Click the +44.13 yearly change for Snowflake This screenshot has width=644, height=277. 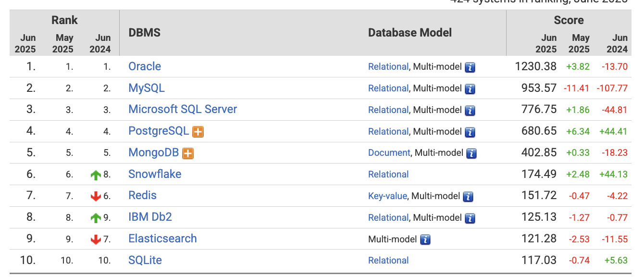click(x=613, y=175)
